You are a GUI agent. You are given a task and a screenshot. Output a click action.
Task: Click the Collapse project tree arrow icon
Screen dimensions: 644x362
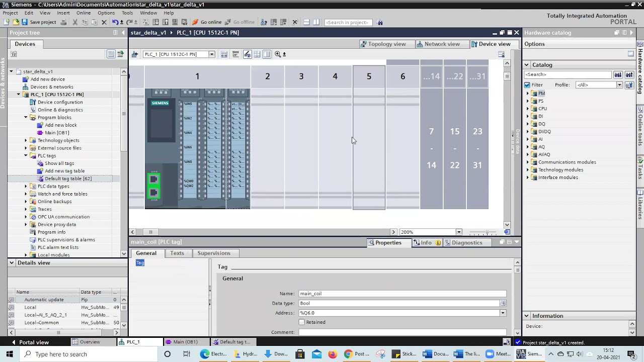click(x=123, y=33)
